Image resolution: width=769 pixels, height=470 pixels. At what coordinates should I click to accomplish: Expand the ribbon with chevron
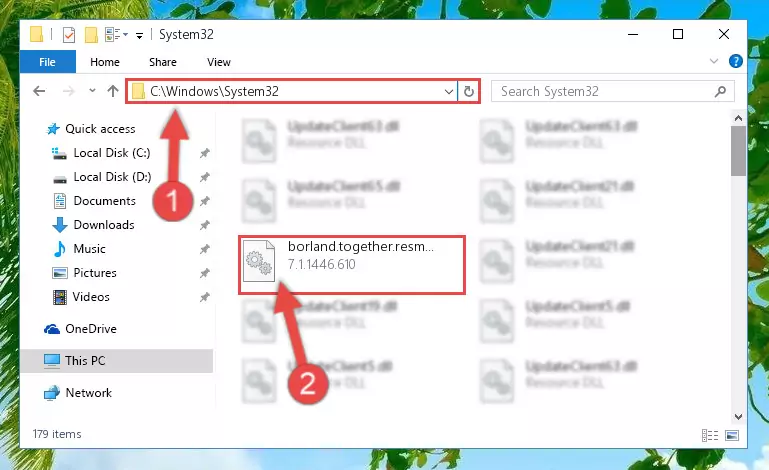pyautogui.click(x=714, y=61)
